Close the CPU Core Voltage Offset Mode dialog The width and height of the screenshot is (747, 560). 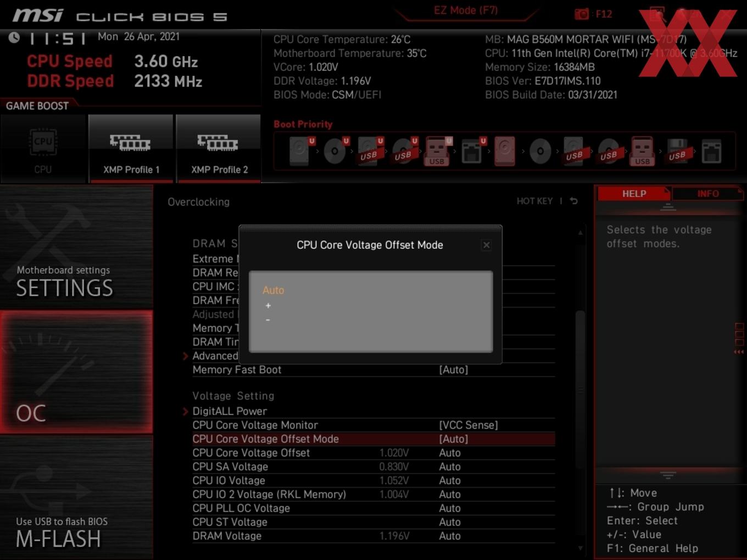(486, 245)
